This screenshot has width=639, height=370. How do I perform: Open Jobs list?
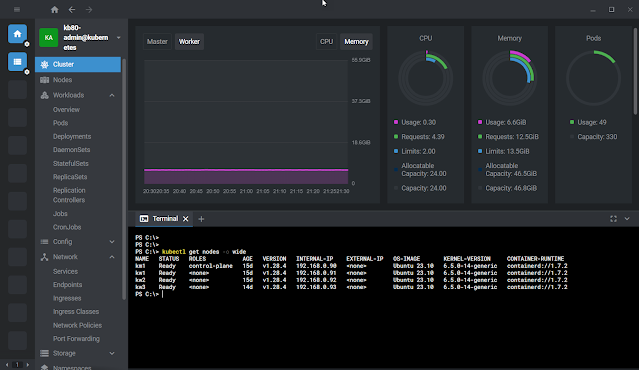click(x=60, y=214)
